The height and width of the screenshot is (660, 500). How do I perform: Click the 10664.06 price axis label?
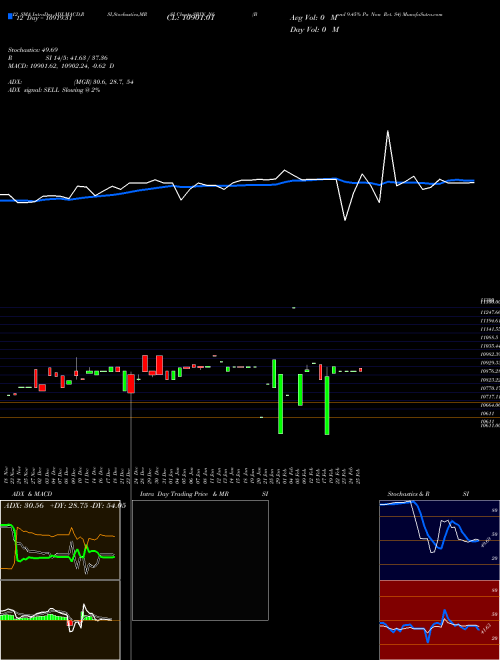tap(489, 405)
